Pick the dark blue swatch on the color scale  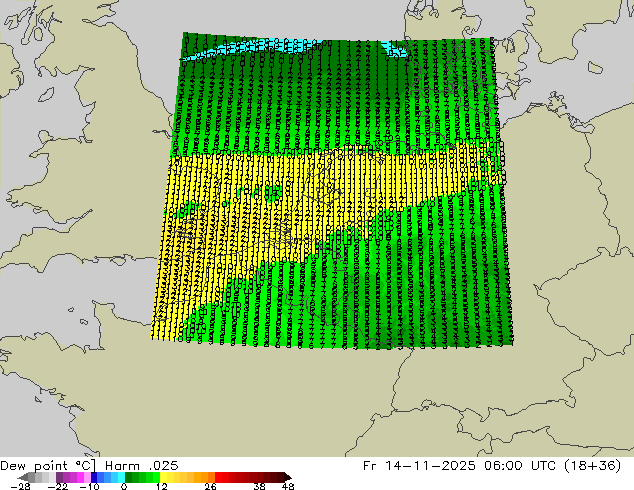tap(94, 477)
